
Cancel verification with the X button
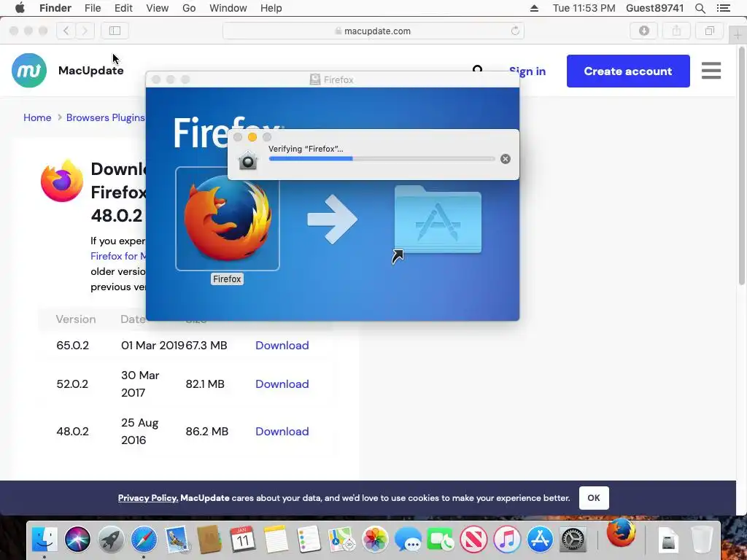coord(506,159)
